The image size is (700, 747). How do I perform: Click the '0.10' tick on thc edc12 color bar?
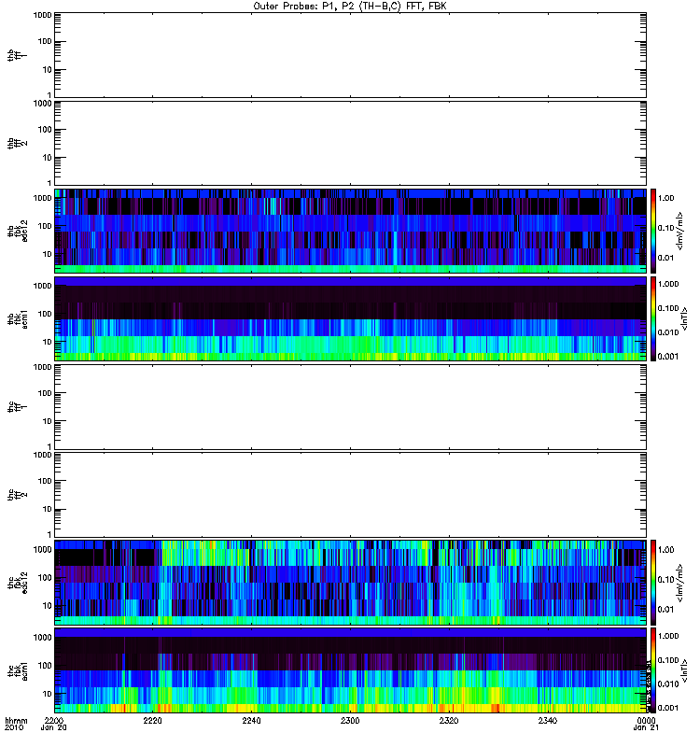[665, 579]
